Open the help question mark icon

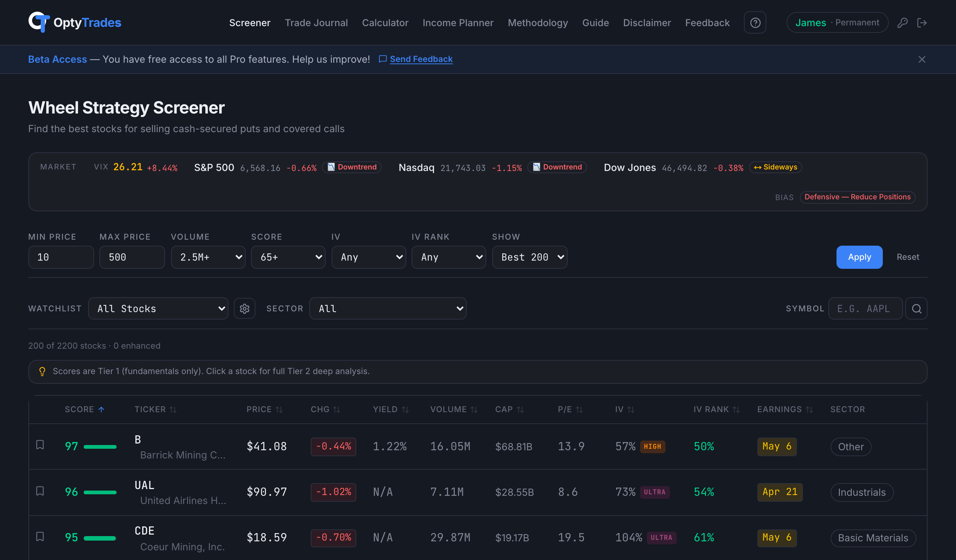755,22
